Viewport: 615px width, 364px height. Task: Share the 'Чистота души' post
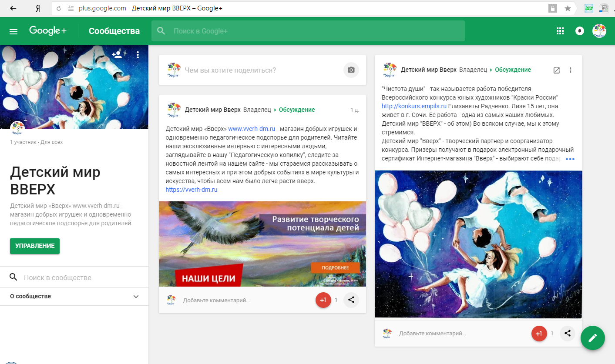point(567,334)
